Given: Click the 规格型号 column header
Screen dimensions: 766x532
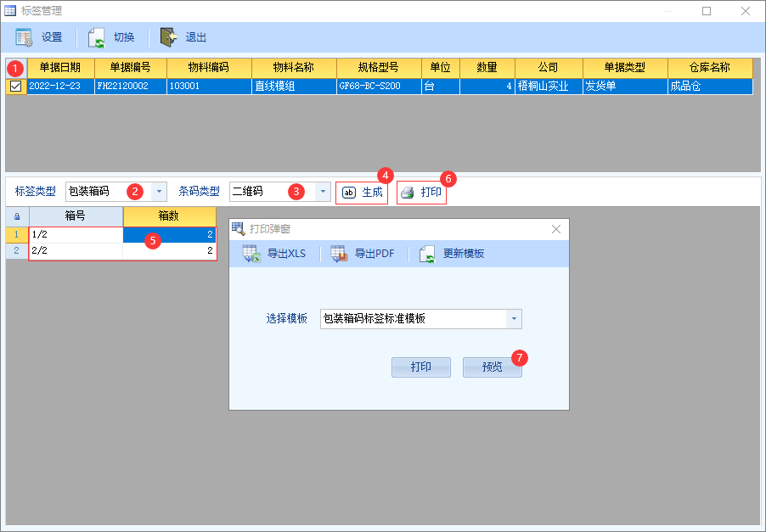Looking at the screenshot, I should [x=379, y=68].
